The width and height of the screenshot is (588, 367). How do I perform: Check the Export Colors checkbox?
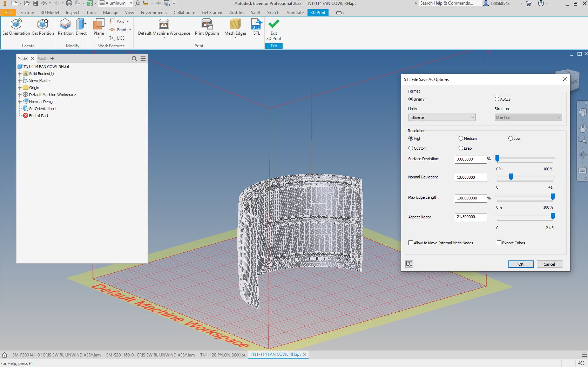click(499, 243)
